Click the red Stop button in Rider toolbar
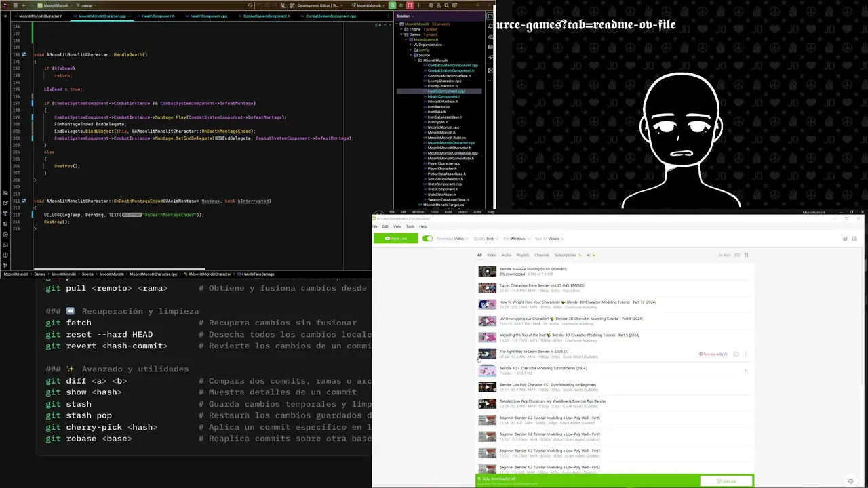The image size is (868, 488). 410,5
